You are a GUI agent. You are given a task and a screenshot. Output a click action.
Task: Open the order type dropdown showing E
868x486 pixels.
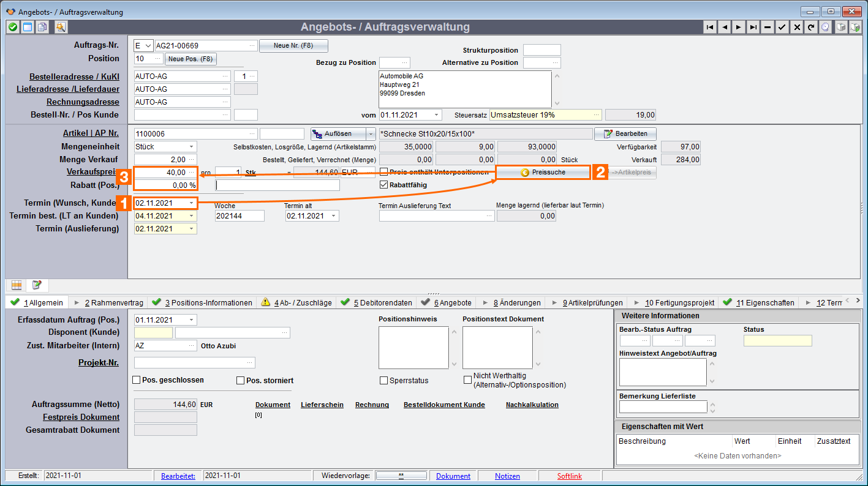coord(148,46)
